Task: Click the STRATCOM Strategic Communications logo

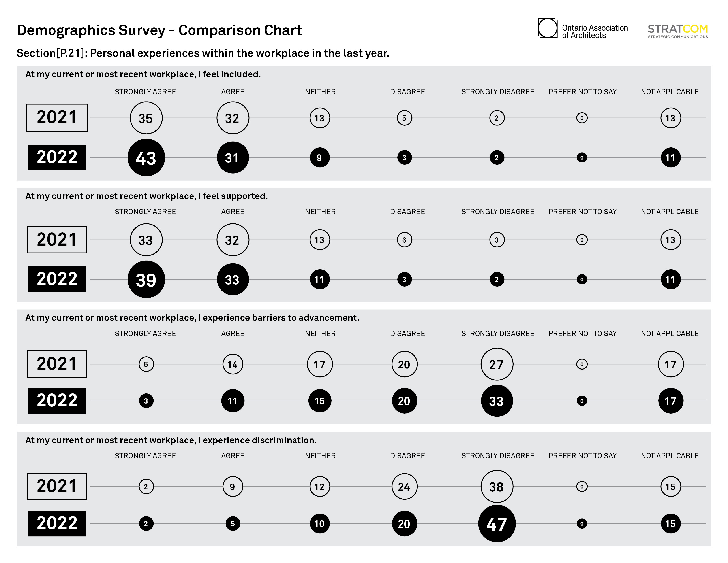Action: pyautogui.click(x=678, y=31)
